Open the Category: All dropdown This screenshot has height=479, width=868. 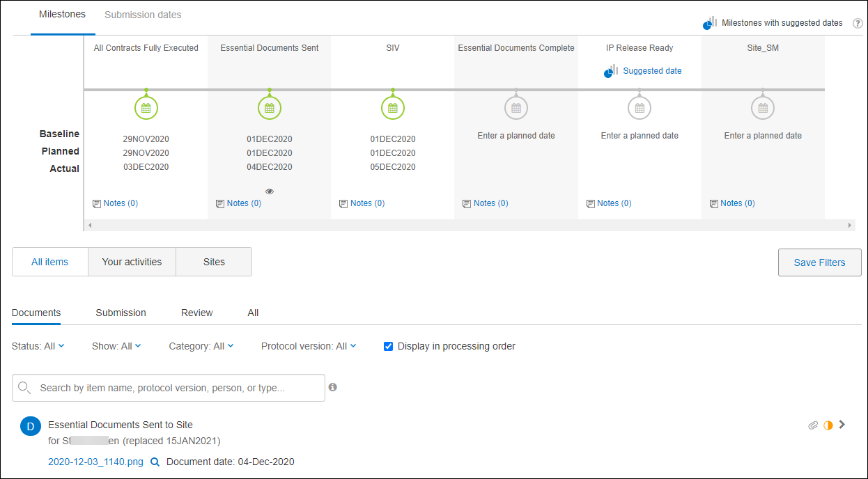(201, 346)
